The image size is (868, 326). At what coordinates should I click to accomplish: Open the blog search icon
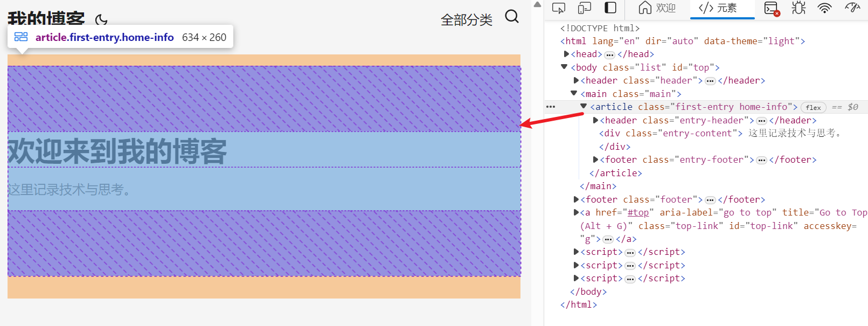[x=512, y=17]
